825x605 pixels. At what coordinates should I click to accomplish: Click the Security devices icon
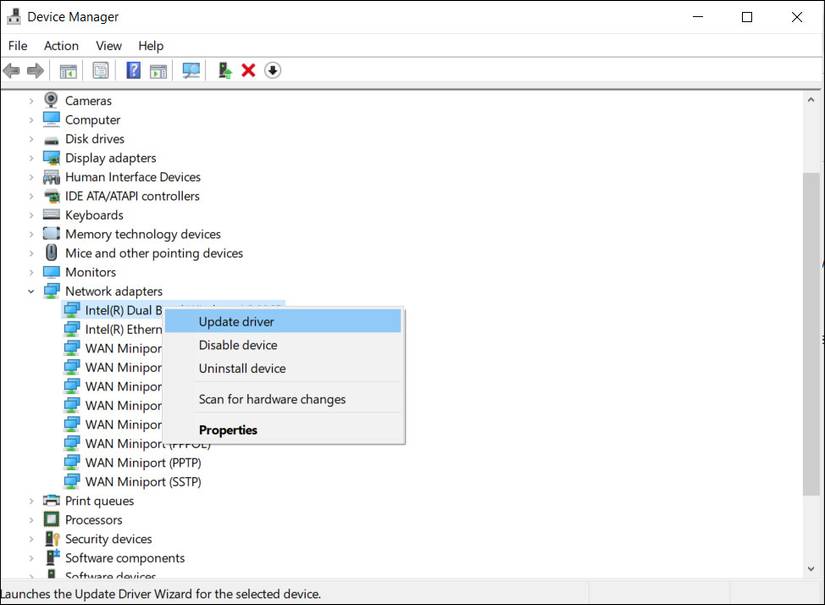(x=51, y=539)
